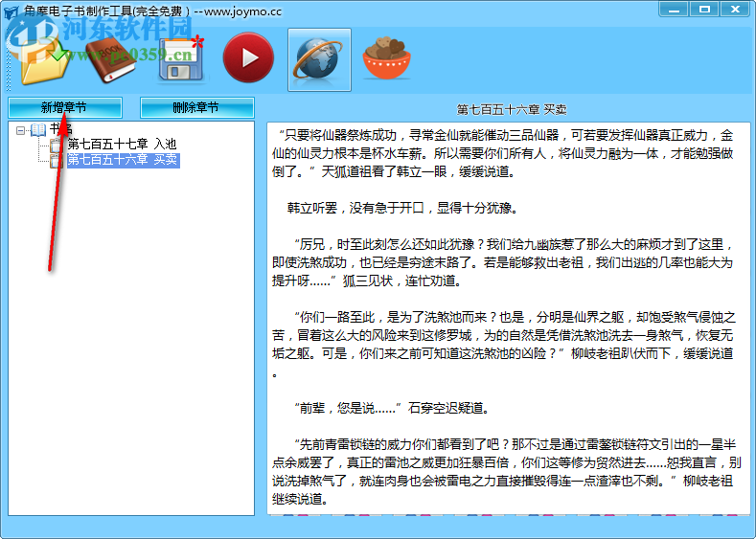Click the open folder toolbar icon

(42, 60)
